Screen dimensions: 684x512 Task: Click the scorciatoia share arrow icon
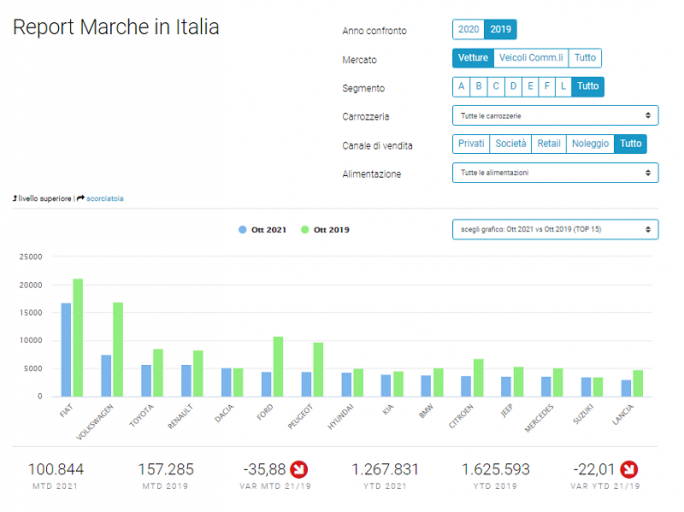[x=81, y=198]
